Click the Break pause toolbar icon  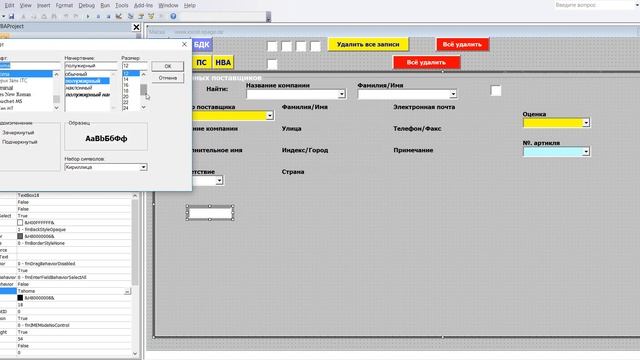coord(98,16)
